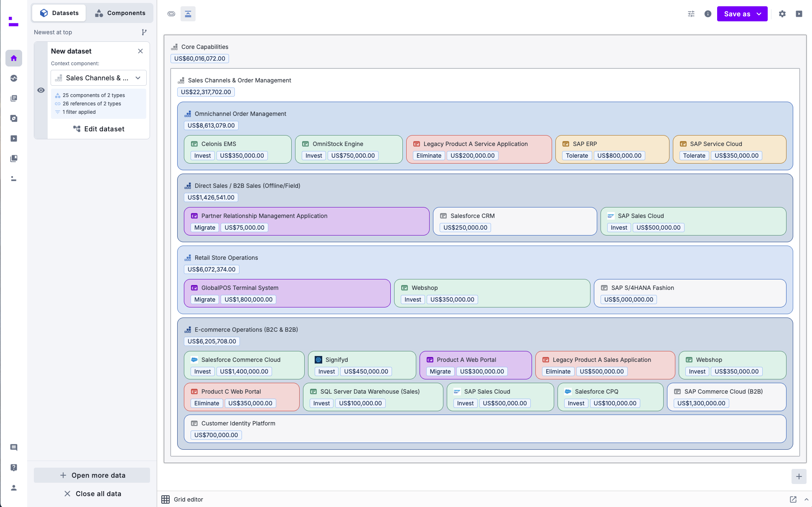Click the play presentation icon at top right
Screen dimensions: 812x507
coord(799,14)
